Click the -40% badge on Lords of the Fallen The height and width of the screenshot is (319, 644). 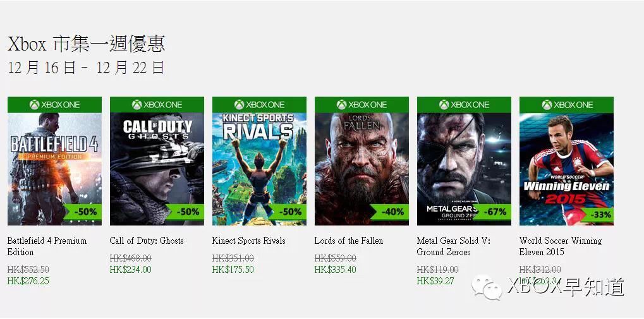(x=392, y=212)
